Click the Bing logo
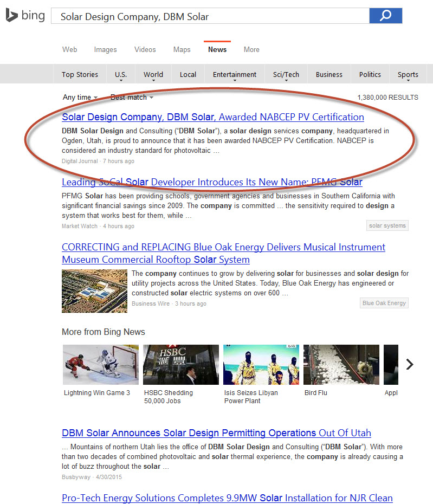Screen dimensions: 433x504 25,16
